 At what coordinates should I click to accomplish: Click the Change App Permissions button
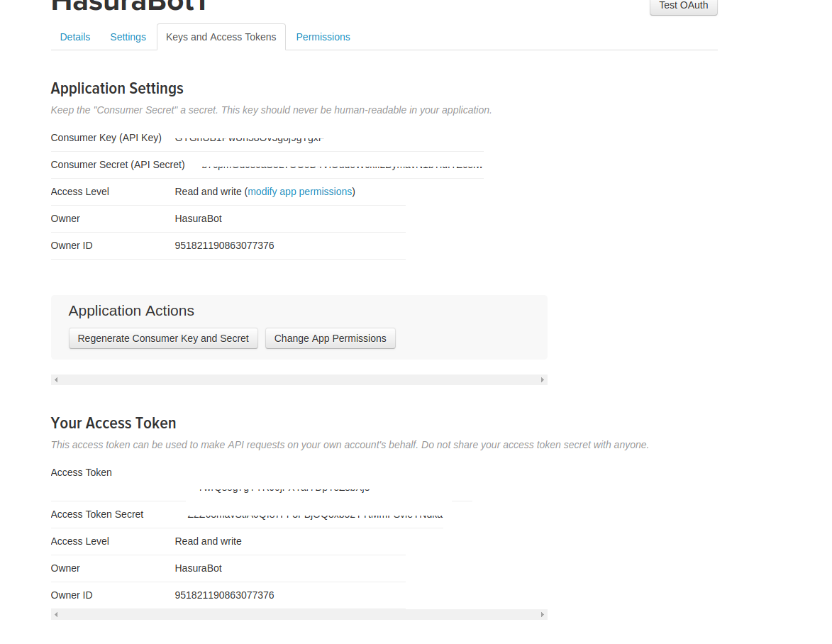coord(330,338)
